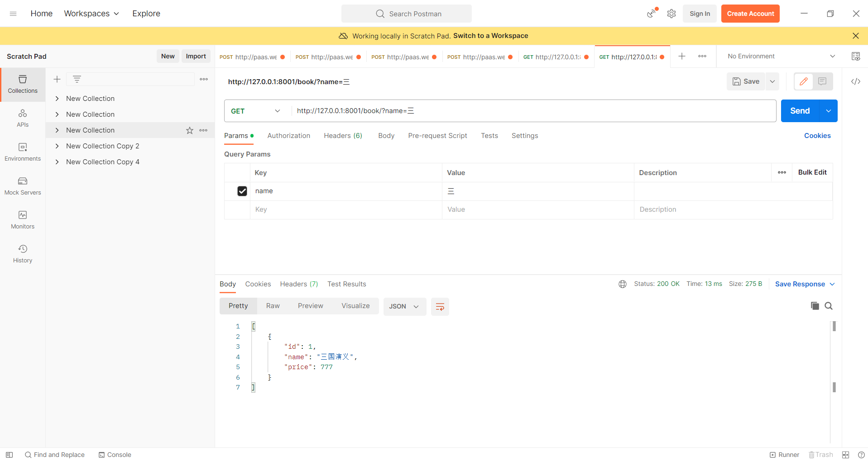Open the Tests tab
868x461 pixels.
point(489,136)
